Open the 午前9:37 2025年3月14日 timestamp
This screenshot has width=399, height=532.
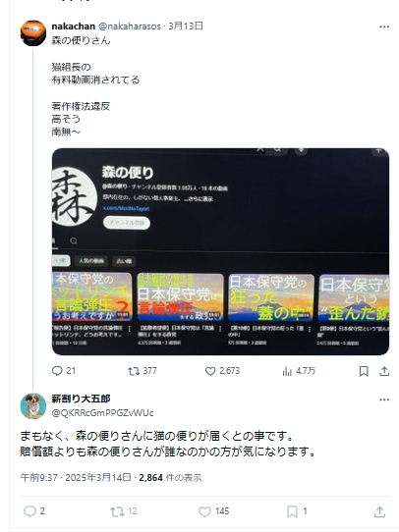[x=76, y=478]
